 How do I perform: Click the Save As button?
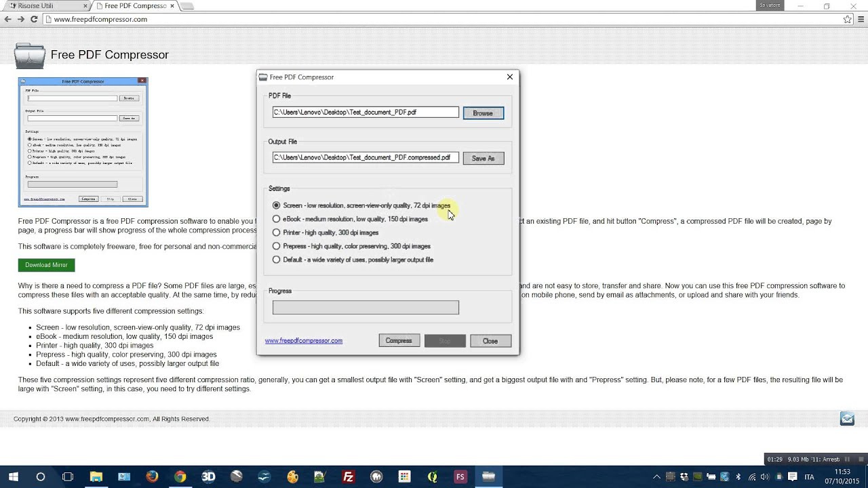point(483,158)
